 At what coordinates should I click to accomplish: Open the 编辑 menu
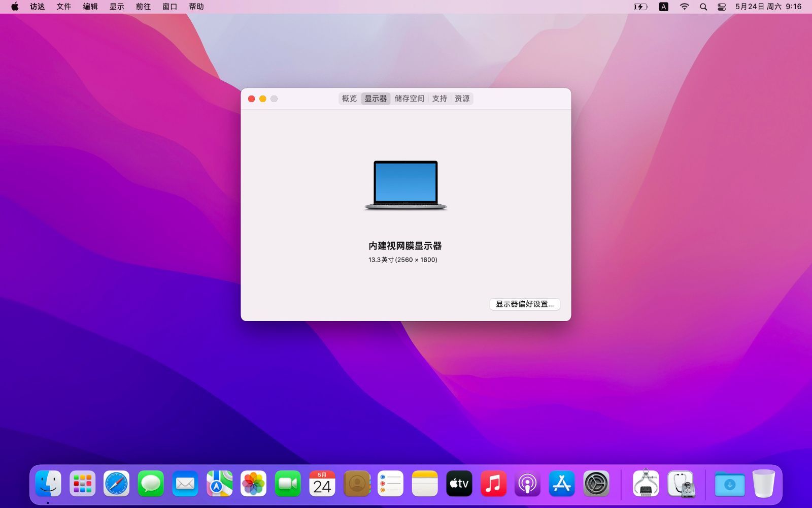(x=90, y=7)
